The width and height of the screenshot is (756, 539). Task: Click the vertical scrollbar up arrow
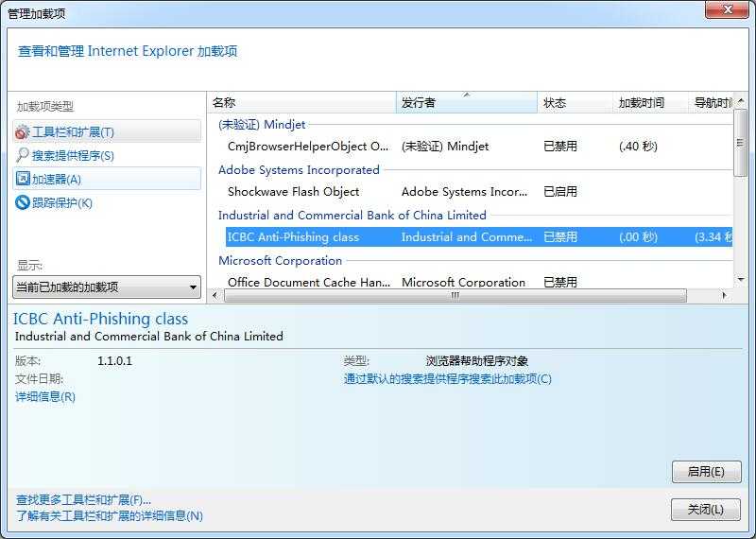coord(741,101)
